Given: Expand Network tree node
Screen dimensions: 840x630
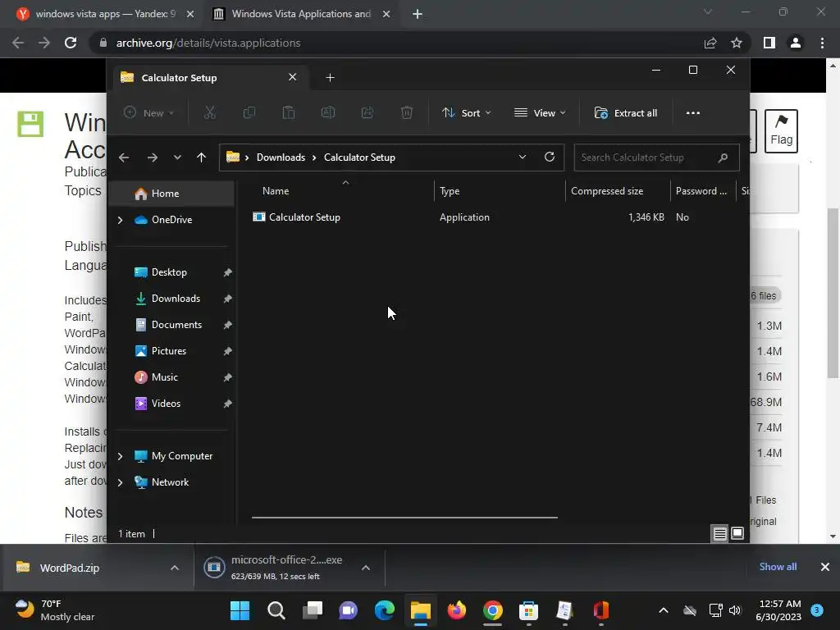Looking at the screenshot, I should (120, 482).
